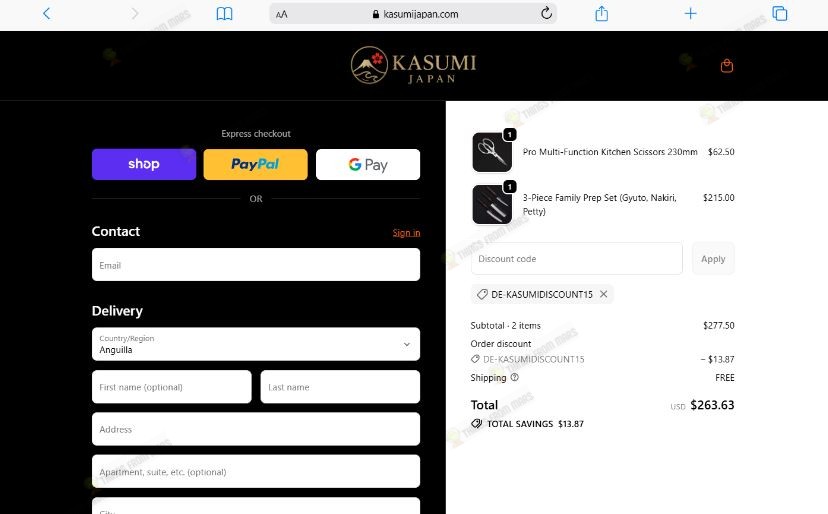
Task: Click the Apartment, suite, etc. field
Action: (256, 471)
